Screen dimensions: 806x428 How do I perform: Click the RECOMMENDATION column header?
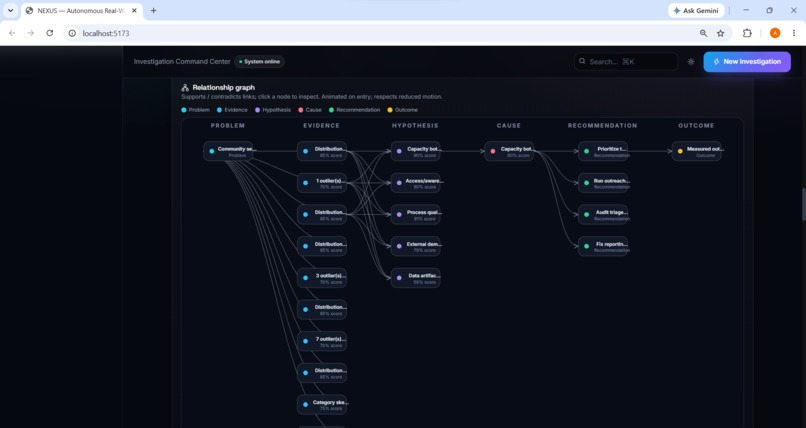click(x=602, y=125)
